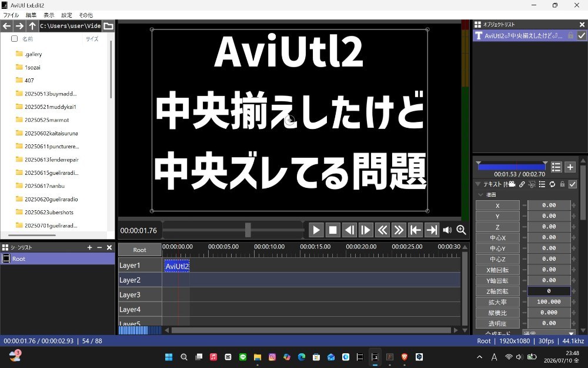
Task: Click the link chain icon in text header
Action: coord(522,184)
